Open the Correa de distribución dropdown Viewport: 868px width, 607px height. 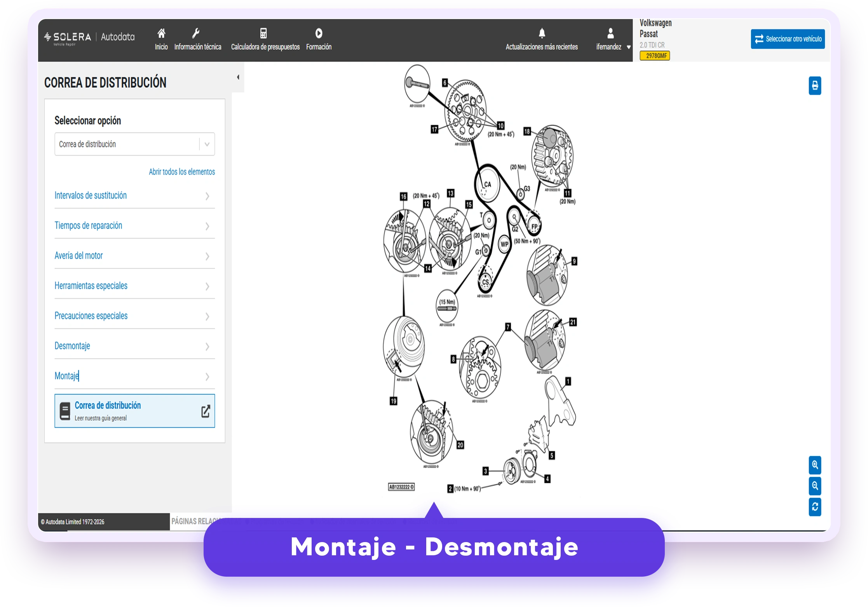click(134, 144)
